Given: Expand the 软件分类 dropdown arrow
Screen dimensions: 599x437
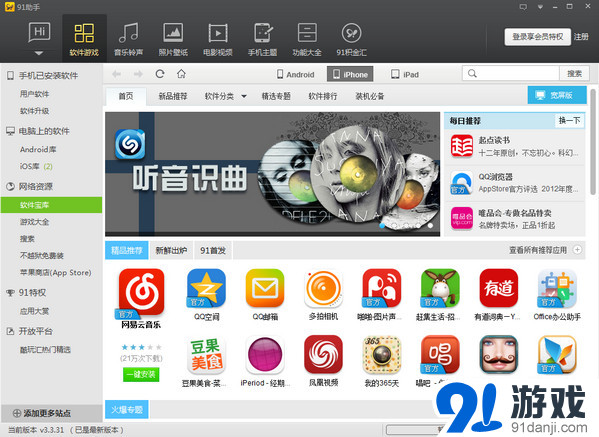Looking at the screenshot, I should click(x=244, y=96).
